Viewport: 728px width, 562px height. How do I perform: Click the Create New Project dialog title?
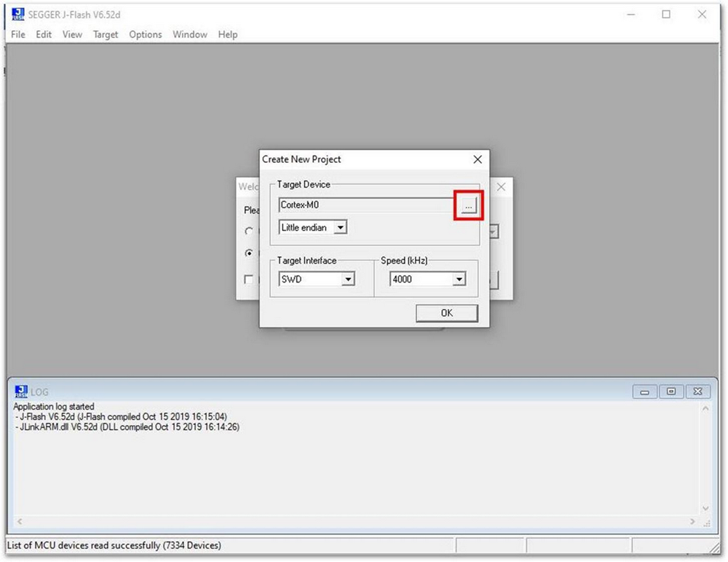point(301,159)
